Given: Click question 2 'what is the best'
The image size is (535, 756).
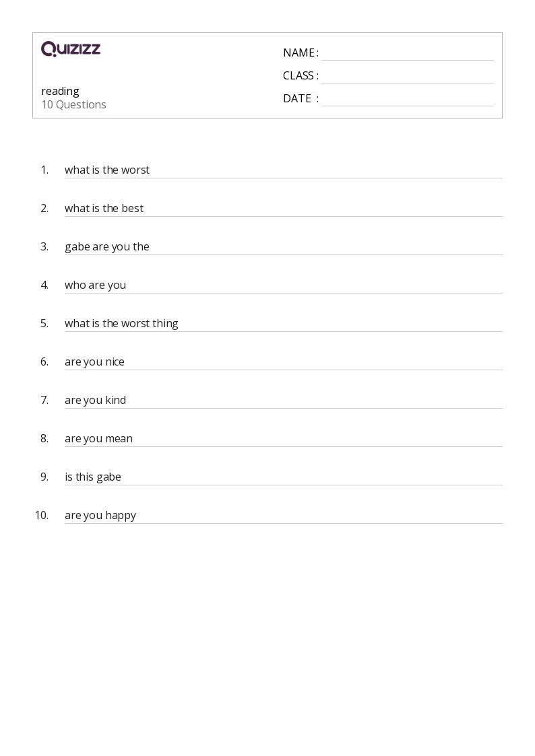Looking at the screenshot, I should 104,208.
